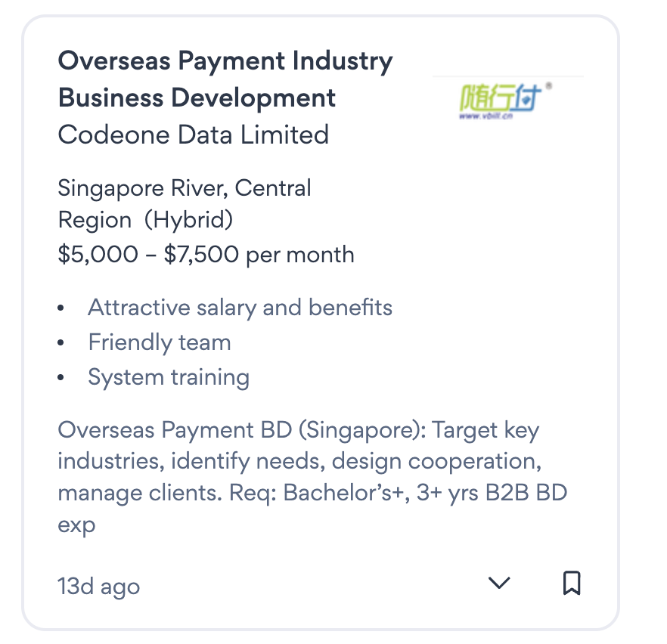The width and height of the screenshot is (667, 644).
Task: Select the Singapore River, Central location text
Action: click(x=184, y=187)
